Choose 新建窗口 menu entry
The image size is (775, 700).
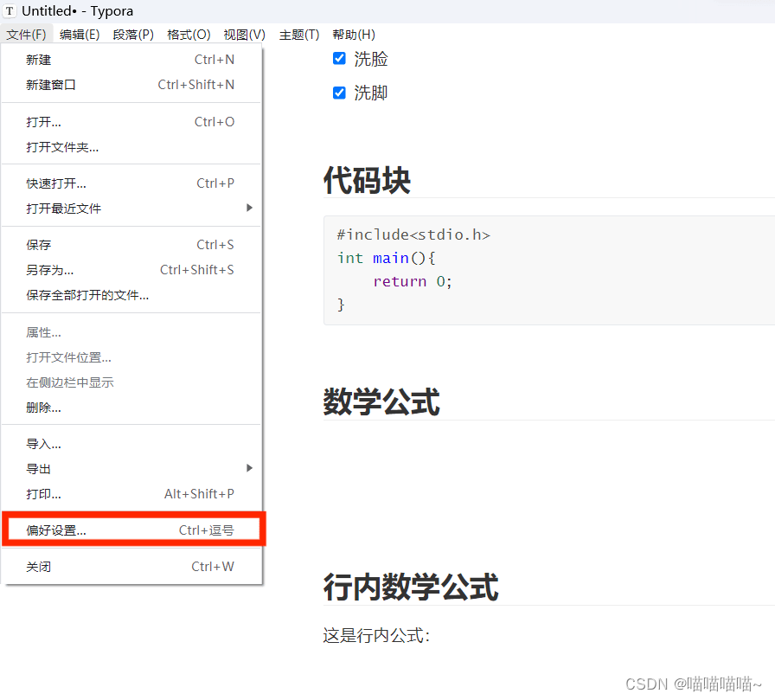[131, 85]
